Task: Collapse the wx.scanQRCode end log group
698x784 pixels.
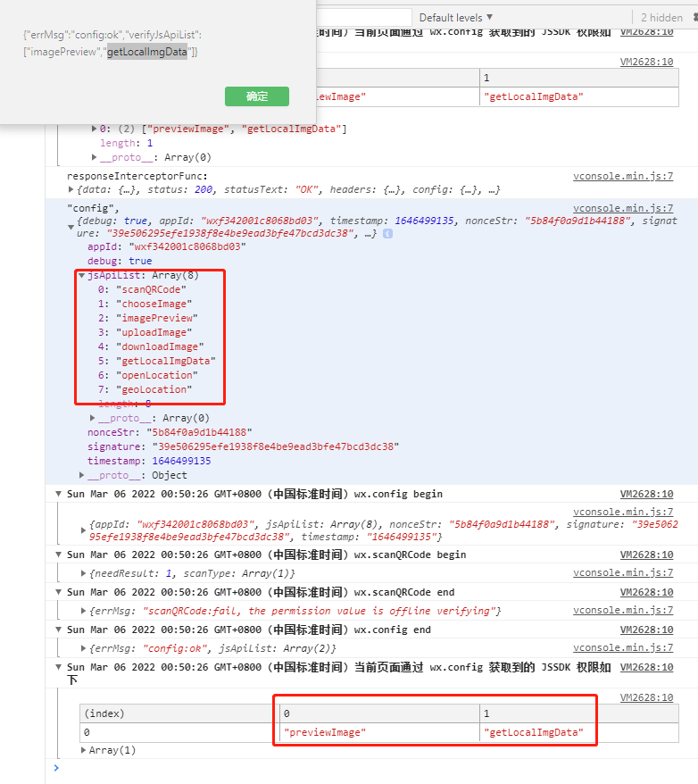Action: (x=58, y=592)
